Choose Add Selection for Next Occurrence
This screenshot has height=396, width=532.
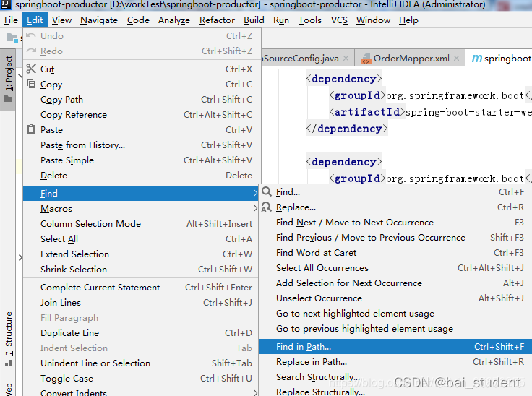[395, 283]
